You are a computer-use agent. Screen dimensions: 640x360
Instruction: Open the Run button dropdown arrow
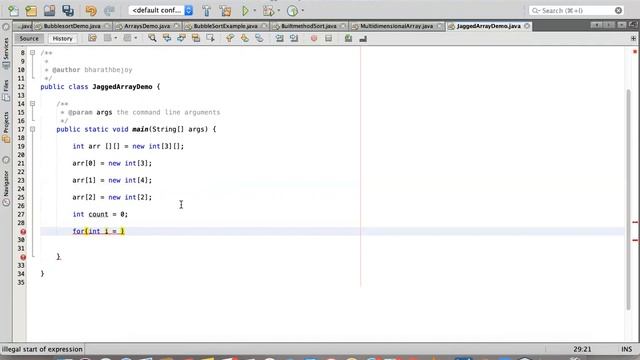tap(255, 10)
